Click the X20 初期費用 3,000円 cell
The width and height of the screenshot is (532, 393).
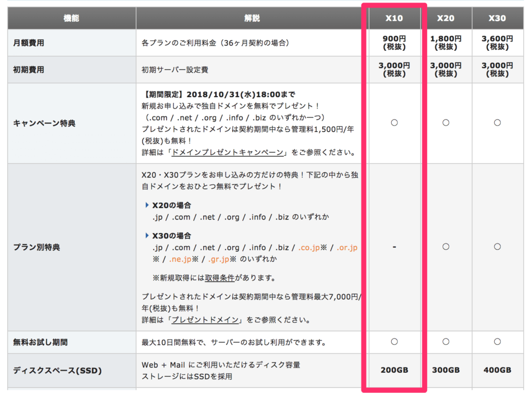click(x=446, y=70)
